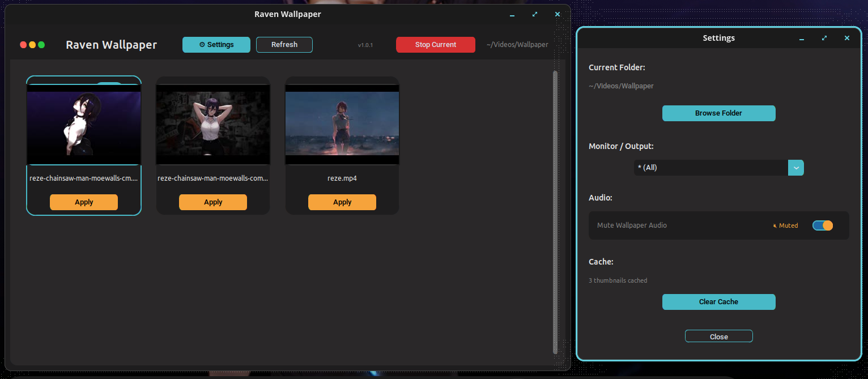Click the reze.mp4 file name
868x379 pixels.
[x=342, y=178]
